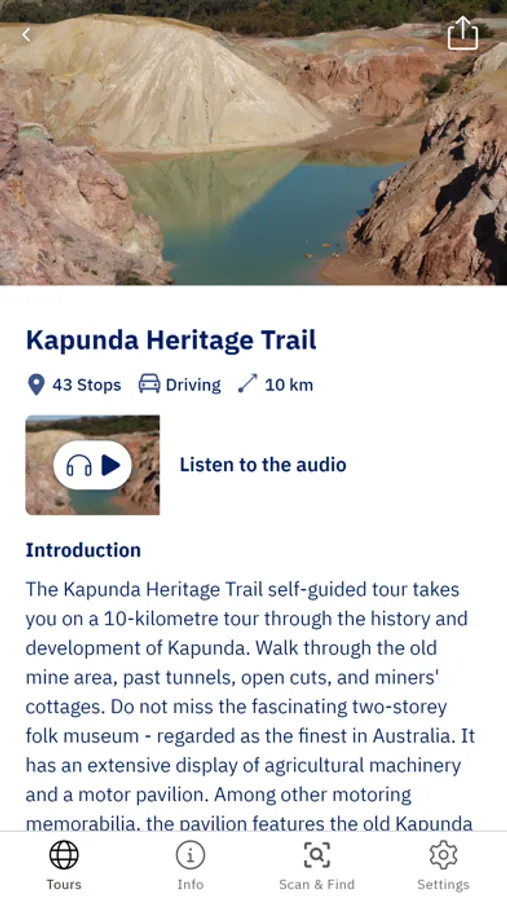Open the Info circle icon
Screen dimensions: 507x900
pyautogui.click(x=190, y=855)
